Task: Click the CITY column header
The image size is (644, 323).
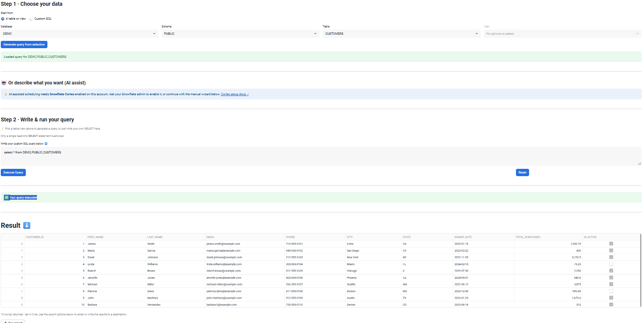Action: click(373, 237)
